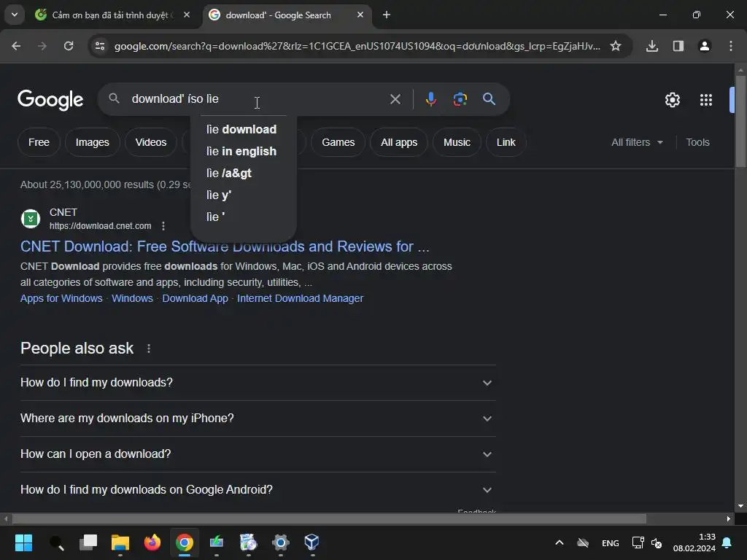Show hidden system tray icons chevron

pos(560,542)
